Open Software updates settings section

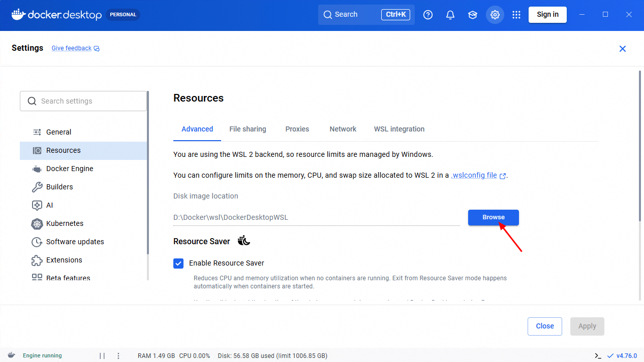(x=83, y=242)
